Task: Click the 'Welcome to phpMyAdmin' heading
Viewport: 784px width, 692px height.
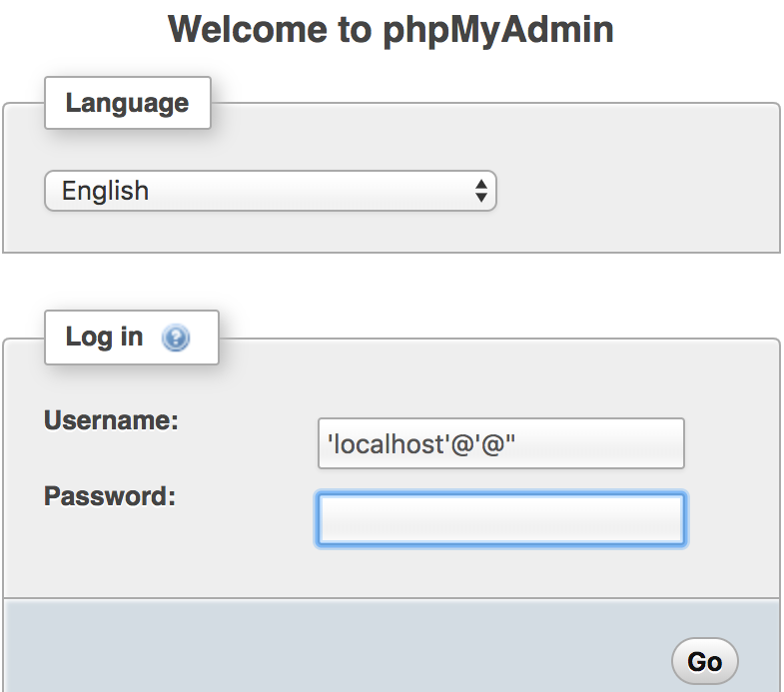Action: [391, 30]
